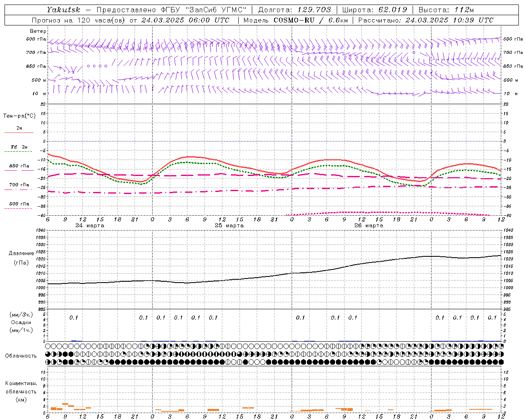Click the 'Модель COSMO-RU / 6.6км' text
This screenshot has width=525, height=420.
295,20
